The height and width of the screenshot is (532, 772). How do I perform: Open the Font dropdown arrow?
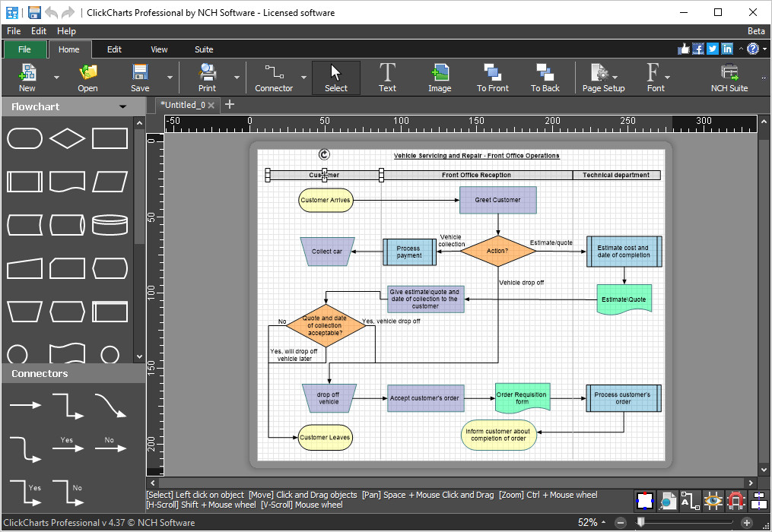pos(667,78)
